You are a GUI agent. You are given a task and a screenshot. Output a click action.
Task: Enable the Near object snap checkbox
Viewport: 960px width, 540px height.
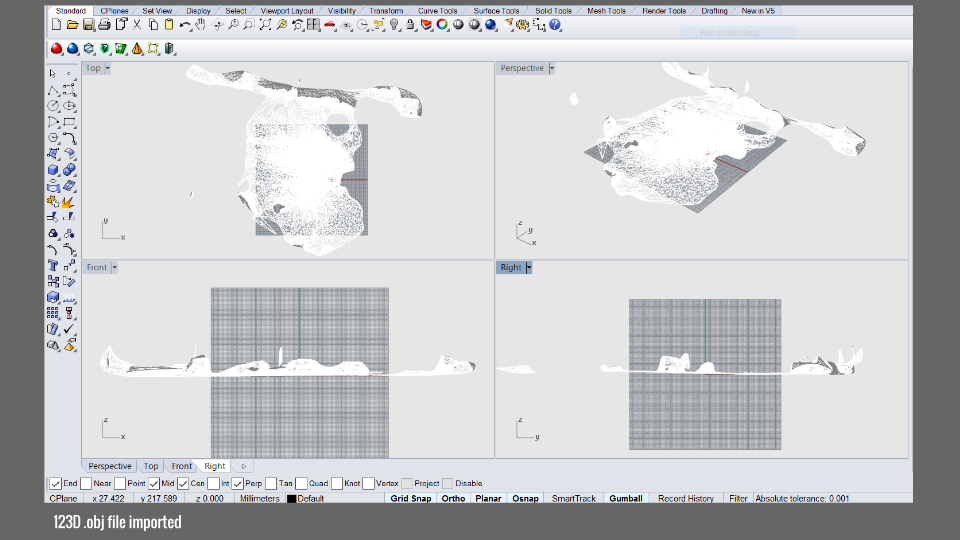[87, 483]
